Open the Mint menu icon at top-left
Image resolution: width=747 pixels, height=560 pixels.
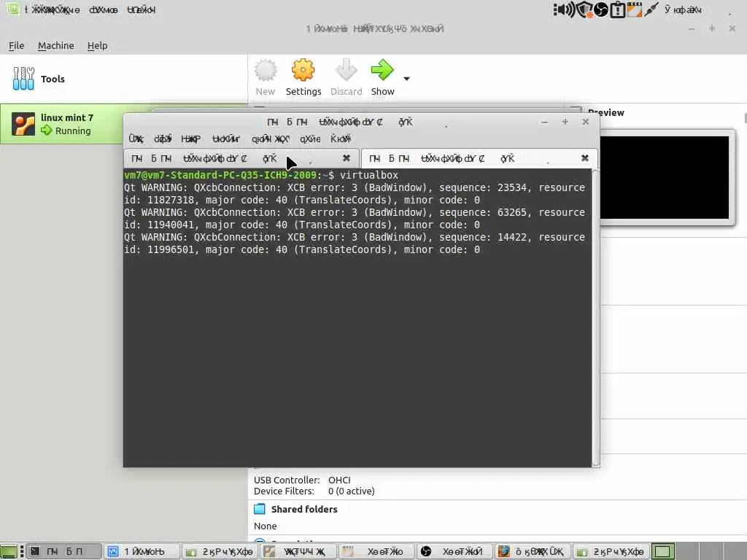(x=12, y=9)
